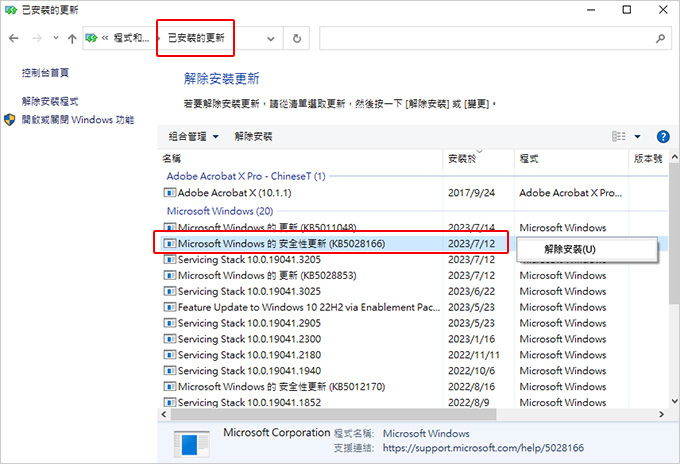Click the search magnifier icon

[660, 38]
